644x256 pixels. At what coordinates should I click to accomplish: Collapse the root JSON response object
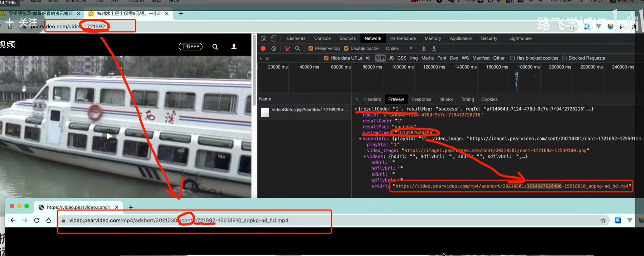(x=356, y=109)
